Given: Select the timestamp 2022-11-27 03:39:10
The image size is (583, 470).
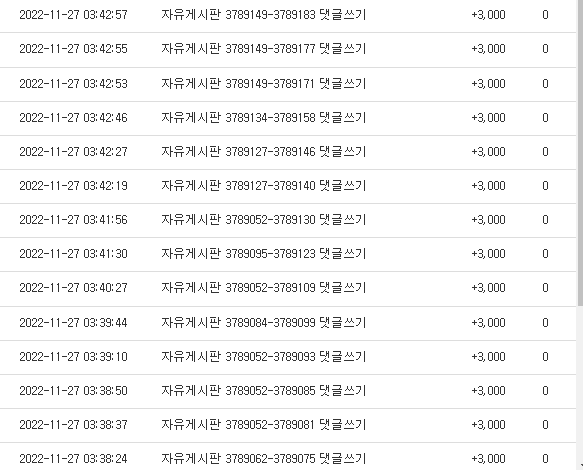Looking at the screenshot, I should [x=73, y=357].
